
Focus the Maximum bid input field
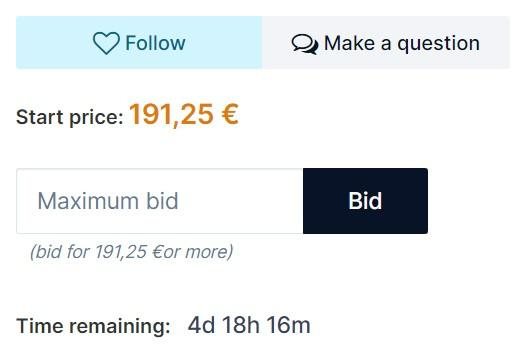160,201
